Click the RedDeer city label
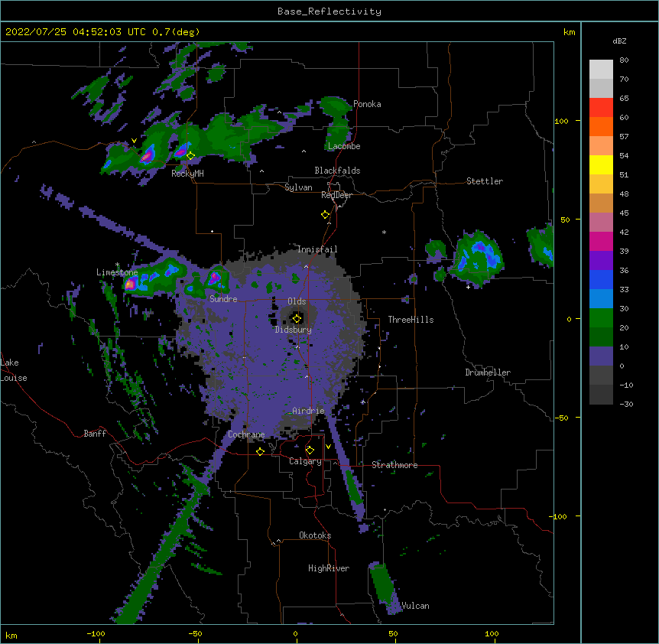 (336, 195)
